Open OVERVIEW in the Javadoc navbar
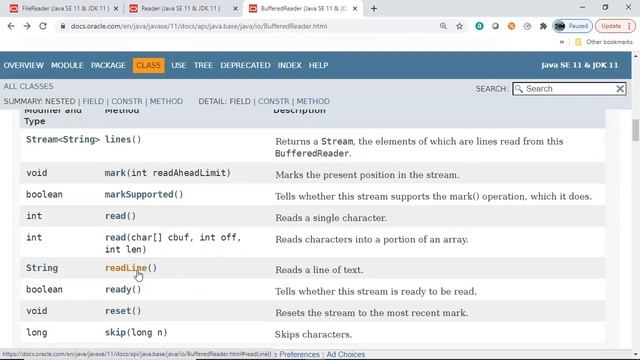Viewport: 640px width, 360px height. pos(23,65)
